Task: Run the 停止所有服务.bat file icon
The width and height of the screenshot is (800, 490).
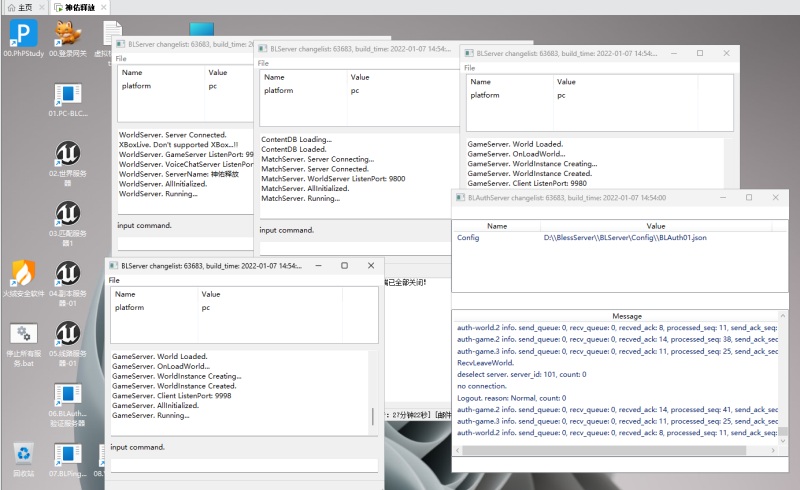Action: point(23,336)
